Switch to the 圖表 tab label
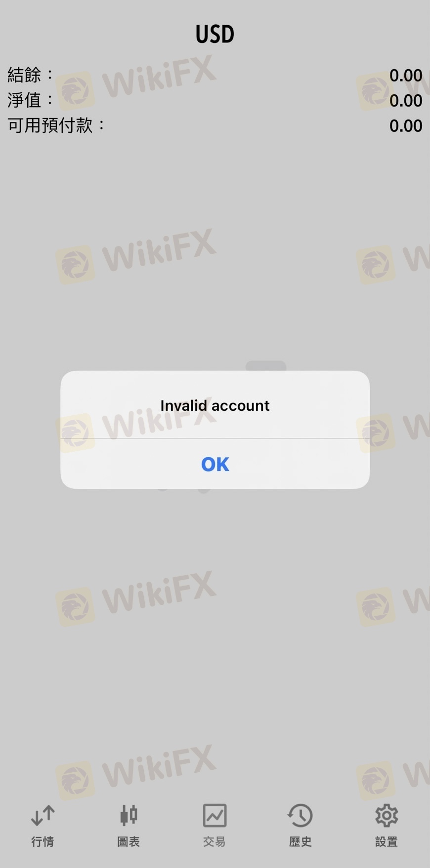The image size is (430, 868). [129, 841]
